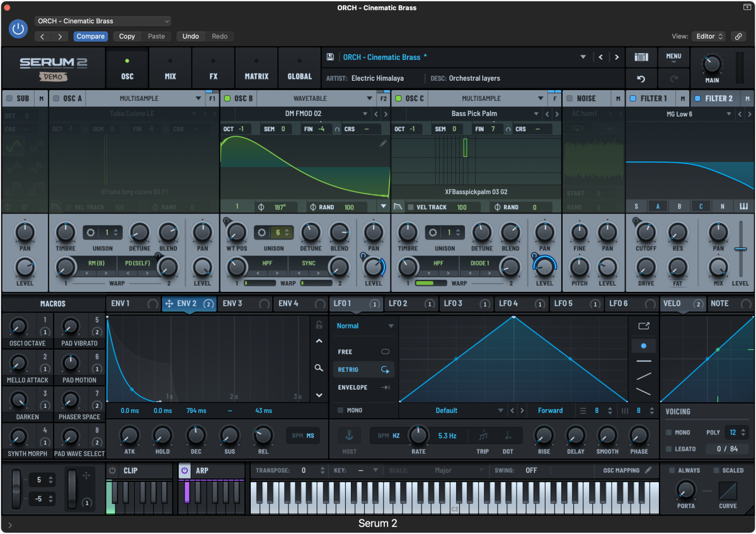This screenshot has width=756, height=534.
Task: Open the MATRIX tab
Action: (x=256, y=68)
